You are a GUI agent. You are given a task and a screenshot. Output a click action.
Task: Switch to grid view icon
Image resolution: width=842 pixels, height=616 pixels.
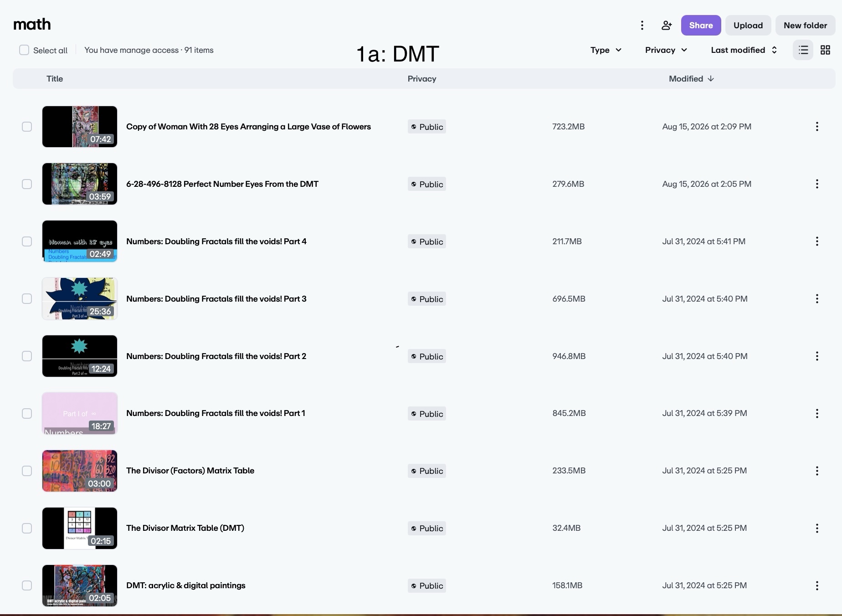pyautogui.click(x=825, y=50)
